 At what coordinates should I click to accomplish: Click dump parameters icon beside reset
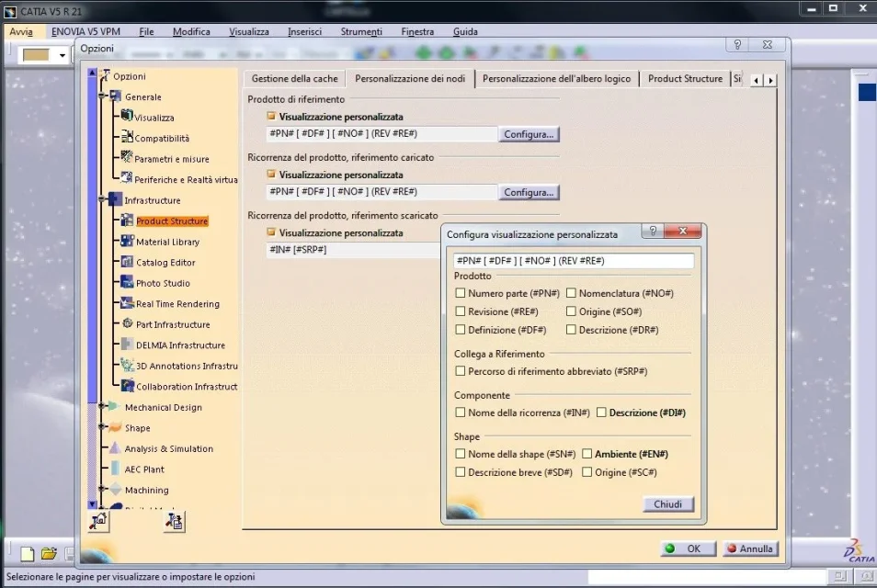(x=175, y=522)
